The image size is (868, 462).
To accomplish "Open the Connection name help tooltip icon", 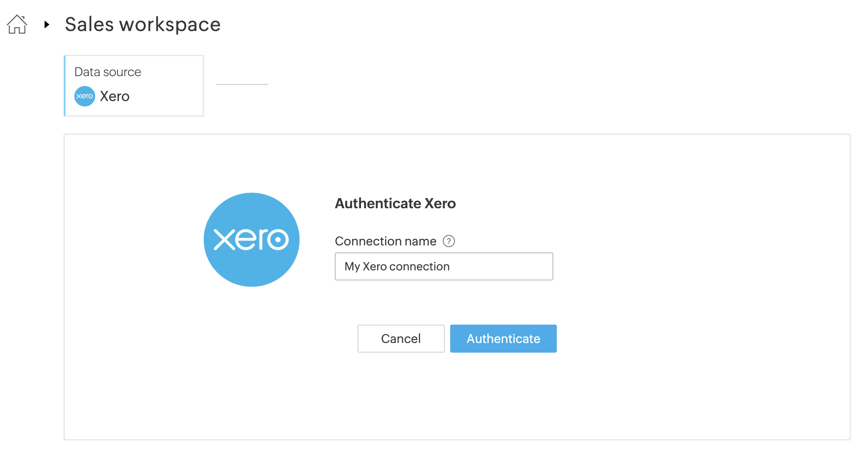I will [449, 241].
